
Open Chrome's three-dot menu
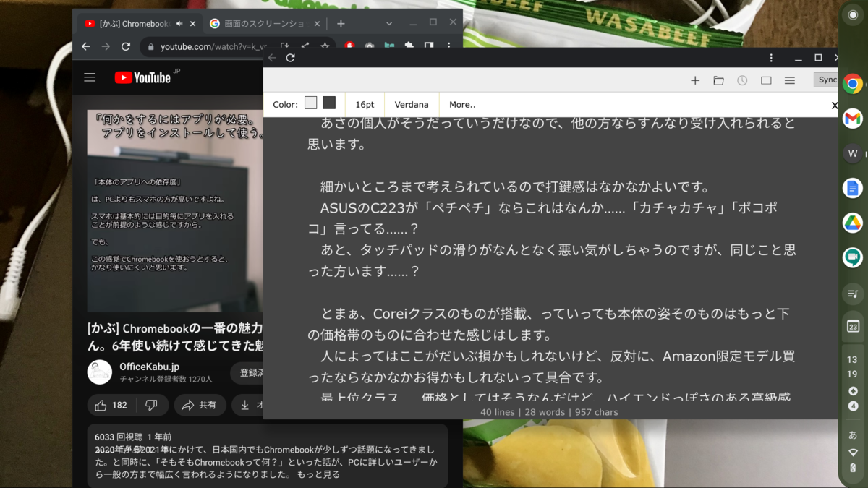(x=449, y=46)
